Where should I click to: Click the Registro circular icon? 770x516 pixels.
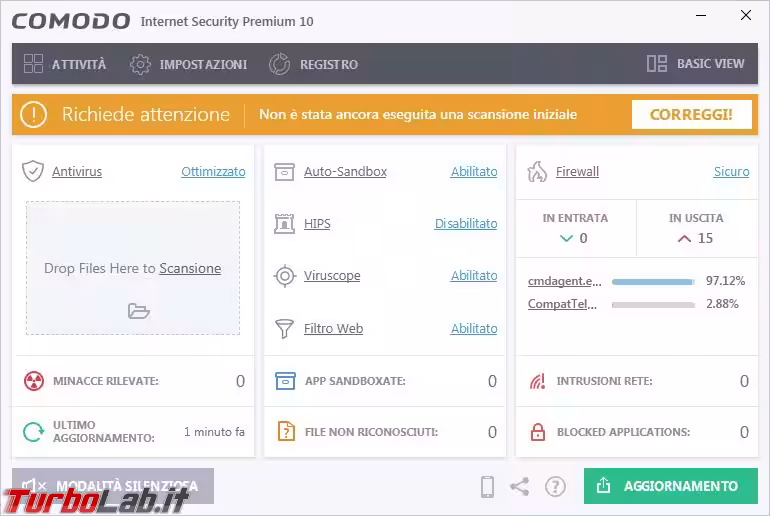pyautogui.click(x=279, y=64)
